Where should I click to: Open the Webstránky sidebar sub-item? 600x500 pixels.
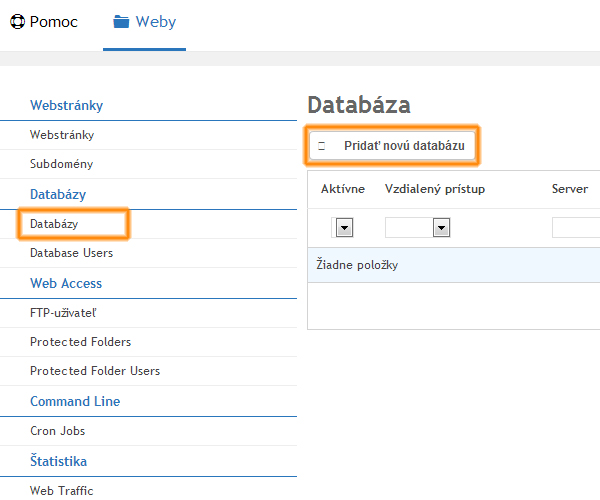[x=62, y=135]
